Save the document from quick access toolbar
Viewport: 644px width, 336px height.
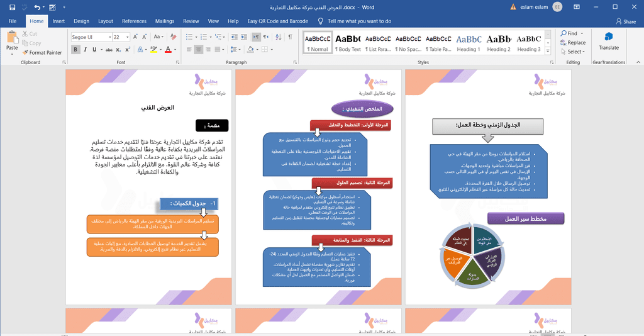(13, 7)
